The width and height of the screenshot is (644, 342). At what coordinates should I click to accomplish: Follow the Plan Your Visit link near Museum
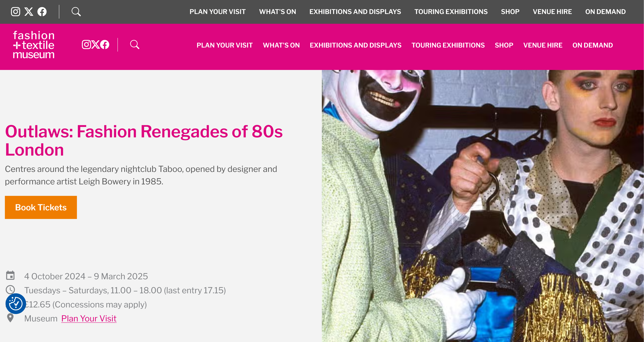click(x=89, y=318)
